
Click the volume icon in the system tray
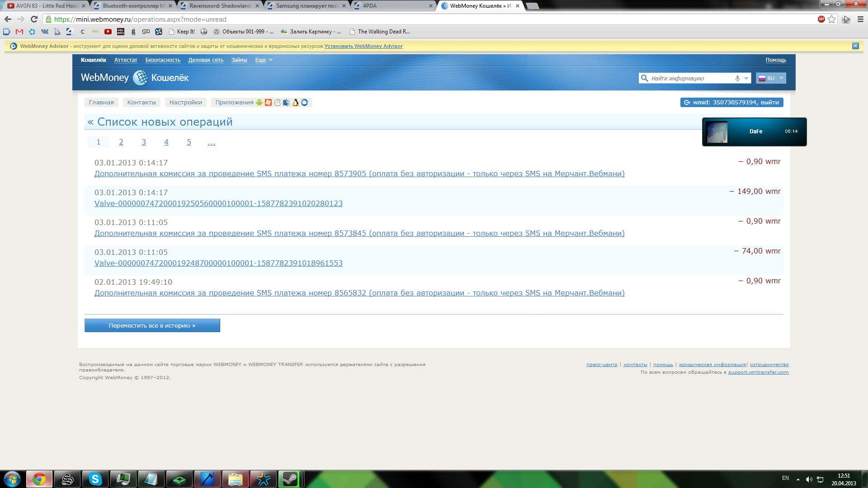click(x=809, y=479)
